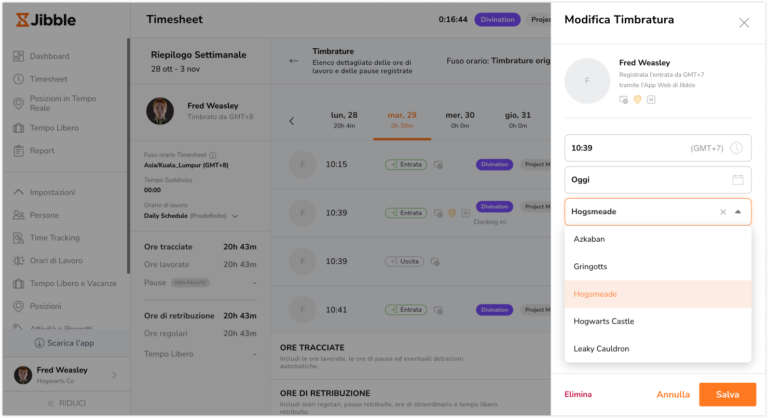Switch to mer, 30 day tab
The height and width of the screenshot is (418, 768).
[x=459, y=120]
